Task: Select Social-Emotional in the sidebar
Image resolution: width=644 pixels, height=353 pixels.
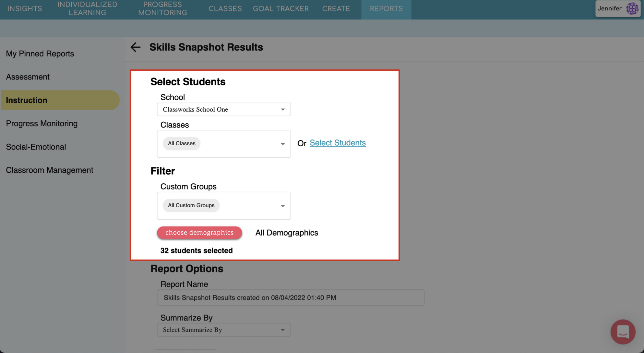Action: (36, 147)
